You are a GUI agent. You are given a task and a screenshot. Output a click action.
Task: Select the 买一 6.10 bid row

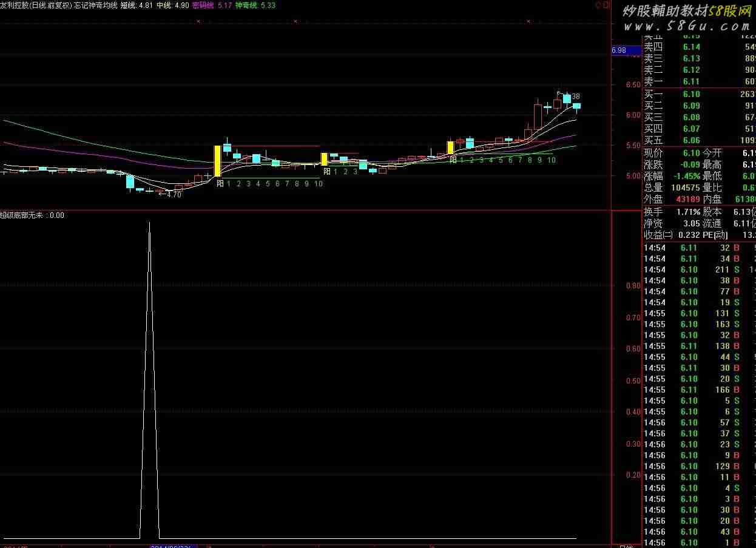(700, 94)
